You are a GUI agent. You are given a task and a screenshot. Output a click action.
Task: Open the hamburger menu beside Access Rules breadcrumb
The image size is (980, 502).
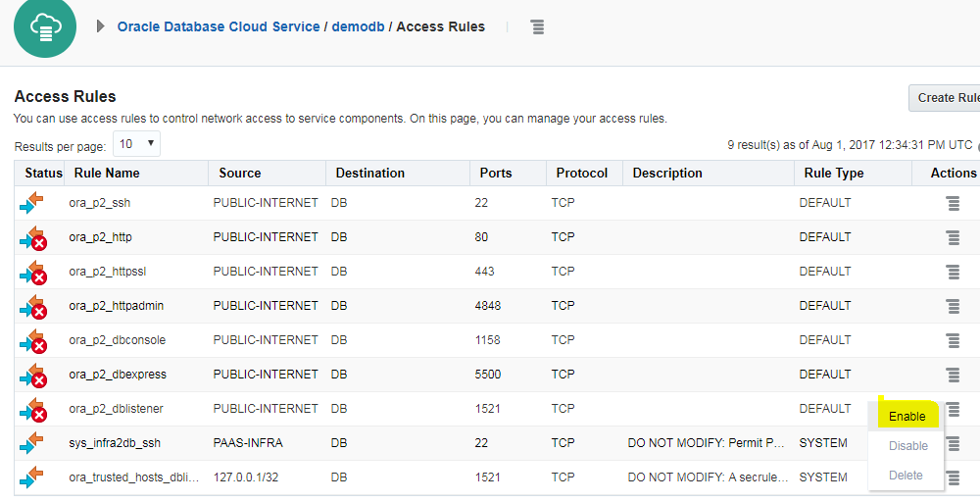click(x=537, y=27)
